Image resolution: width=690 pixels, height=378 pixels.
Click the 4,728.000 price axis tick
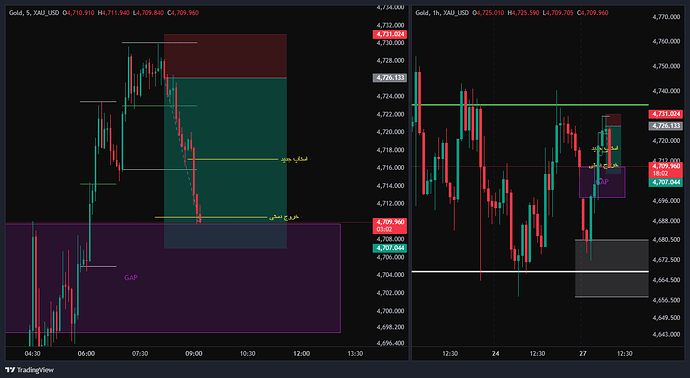tap(390, 60)
